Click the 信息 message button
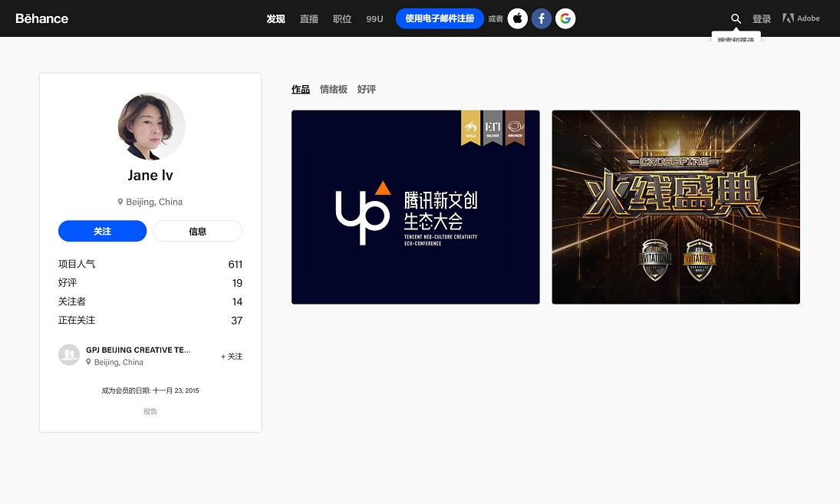Screen dimensions: 840x504 click(x=198, y=231)
